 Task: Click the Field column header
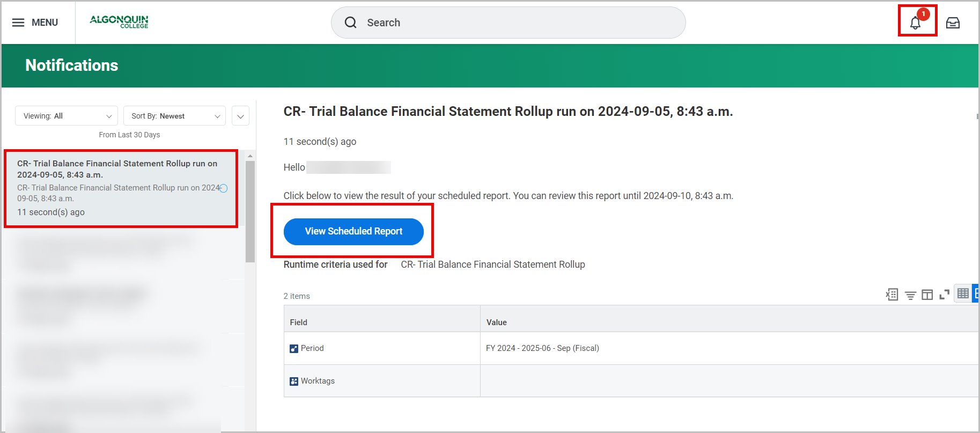tap(299, 322)
